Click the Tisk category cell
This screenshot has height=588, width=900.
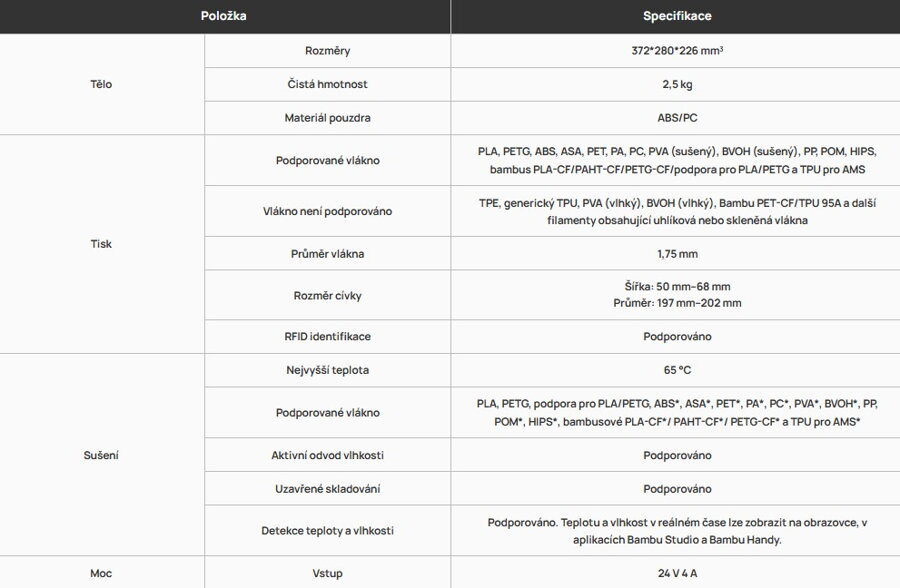101,244
